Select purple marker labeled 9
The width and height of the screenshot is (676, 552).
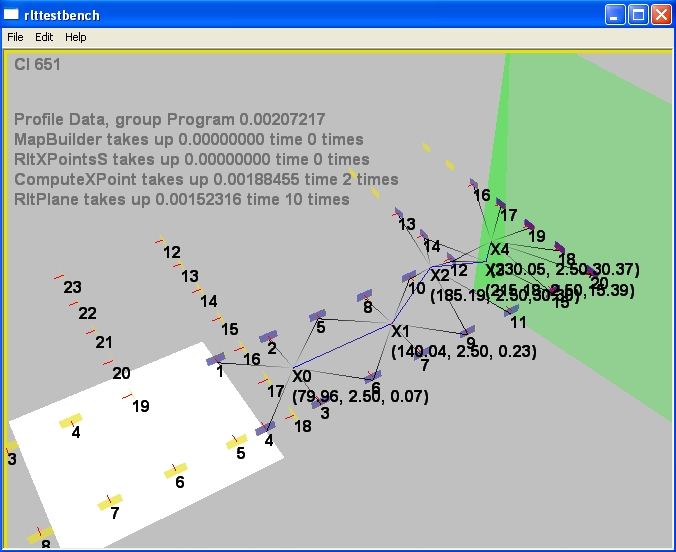pos(467,330)
